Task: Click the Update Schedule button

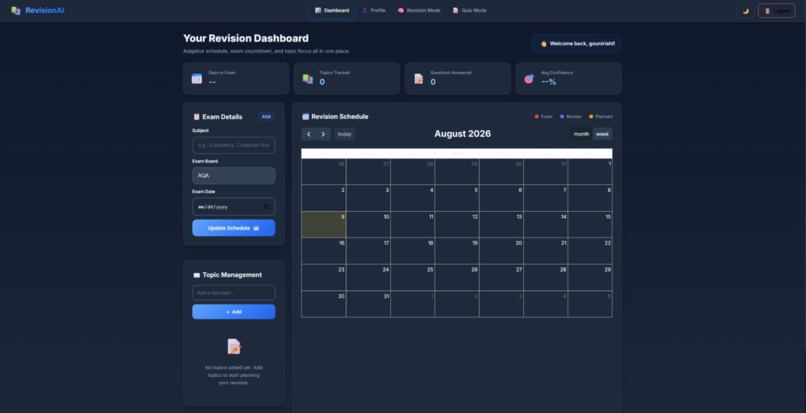Action: pos(234,228)
